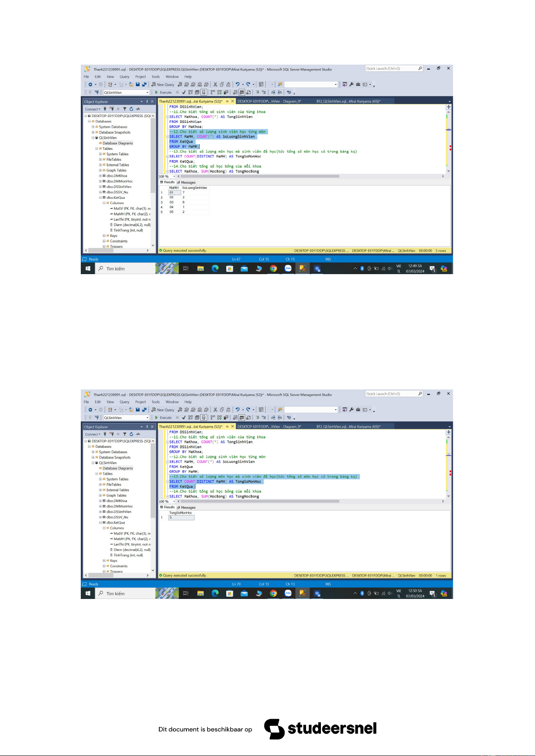Click Execute in the window showing SoLuongSinhVien results
Image resolution: width=535 pixels, height=756 pixels.
(163, 92)
